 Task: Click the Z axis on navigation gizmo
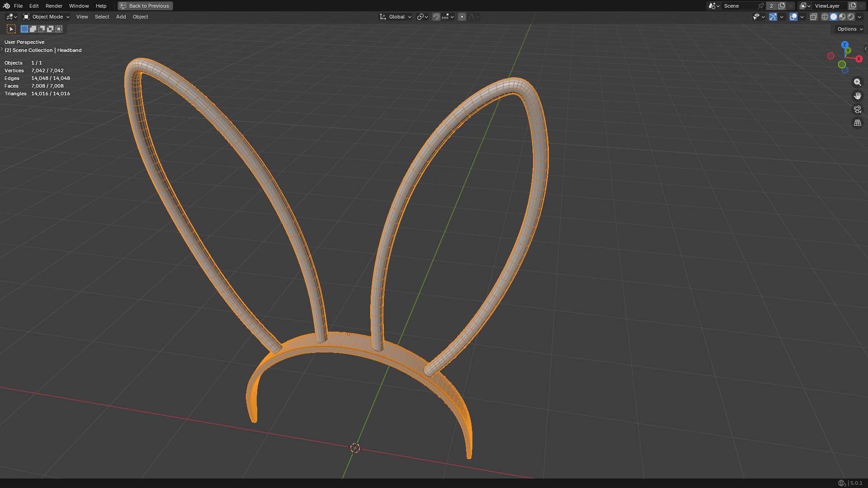(x=844, y=45)
